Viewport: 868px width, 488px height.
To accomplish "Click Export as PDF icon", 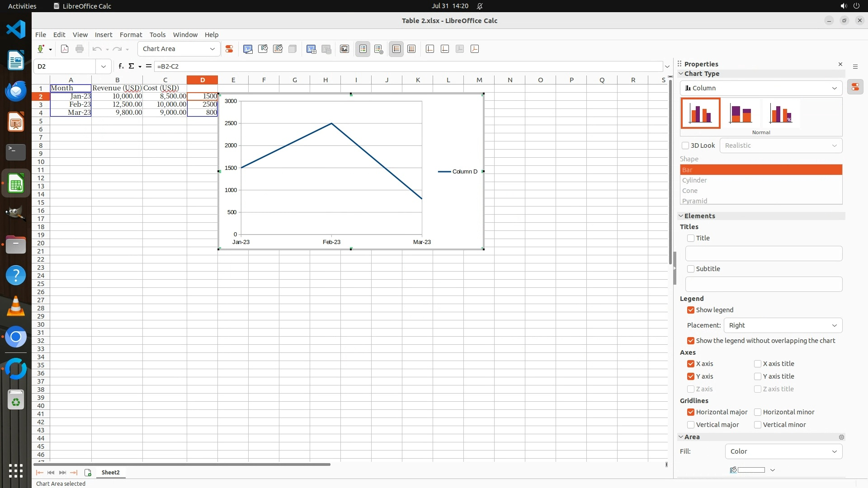I will point(65,49).
